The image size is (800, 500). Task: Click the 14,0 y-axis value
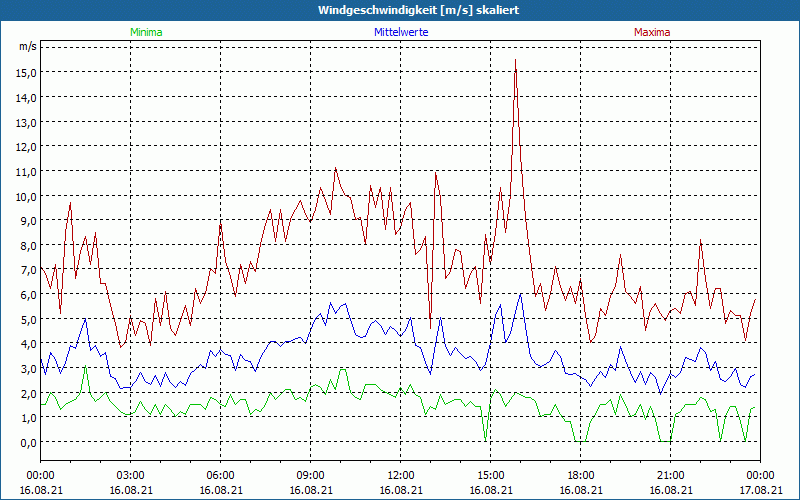(27, 97)
